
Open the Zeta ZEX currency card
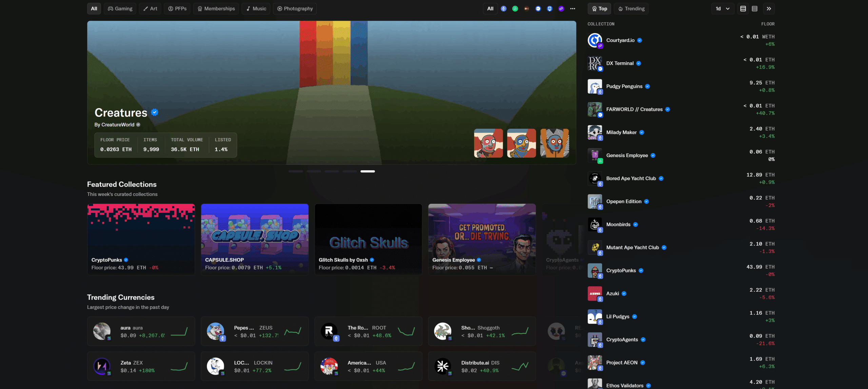click(141, 366)
